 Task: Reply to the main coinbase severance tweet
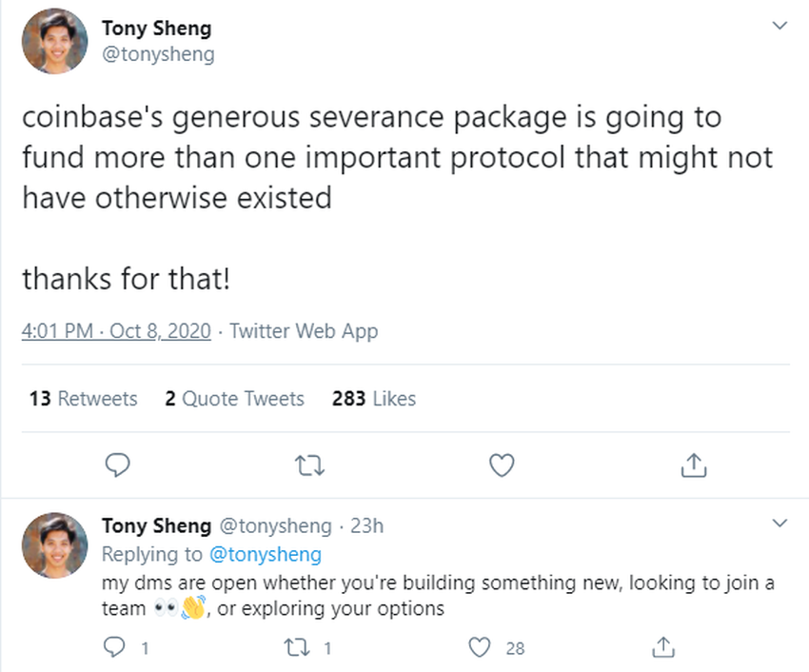coord(116,464)
